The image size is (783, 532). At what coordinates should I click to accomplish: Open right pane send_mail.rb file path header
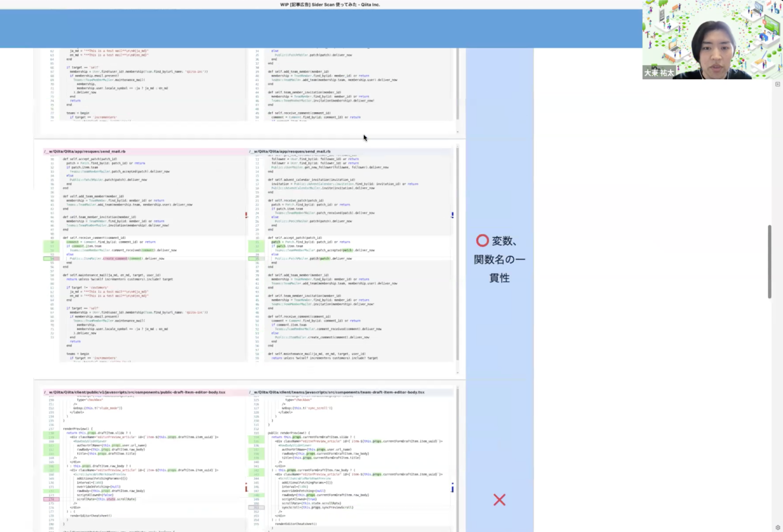pyautogui.click(x=290, y=151)
